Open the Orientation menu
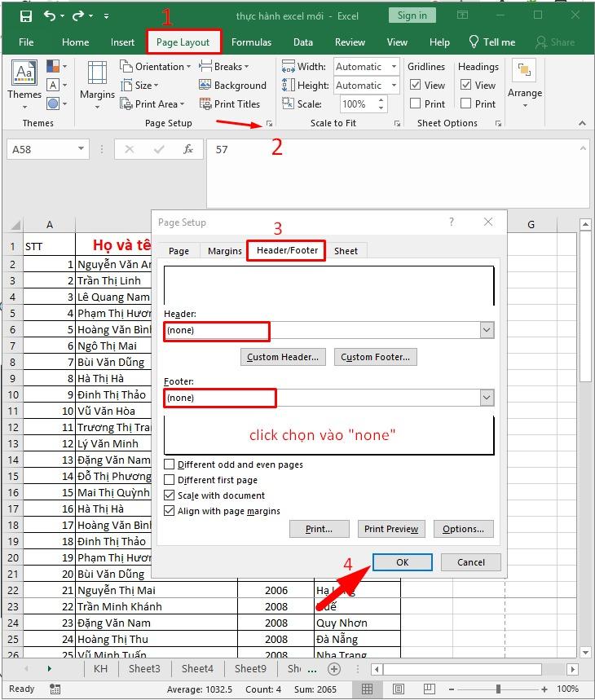Screen dimensions: 595x700 point(156,67)
